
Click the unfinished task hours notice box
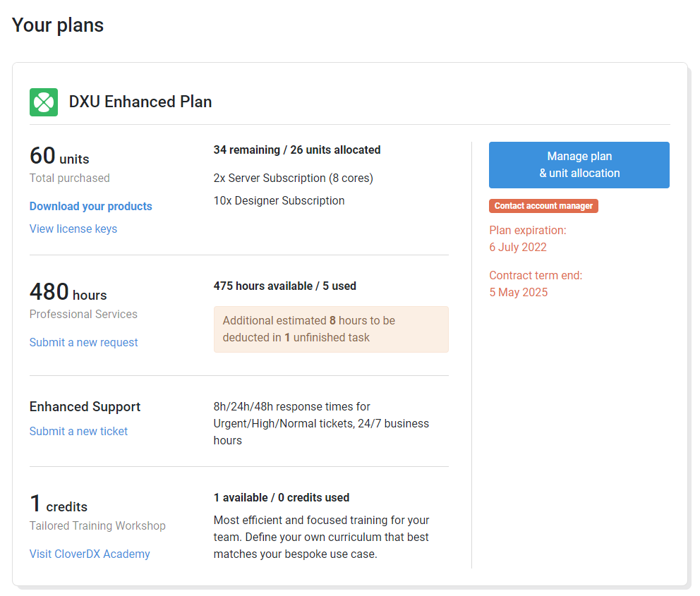click(x=331, y=329)
